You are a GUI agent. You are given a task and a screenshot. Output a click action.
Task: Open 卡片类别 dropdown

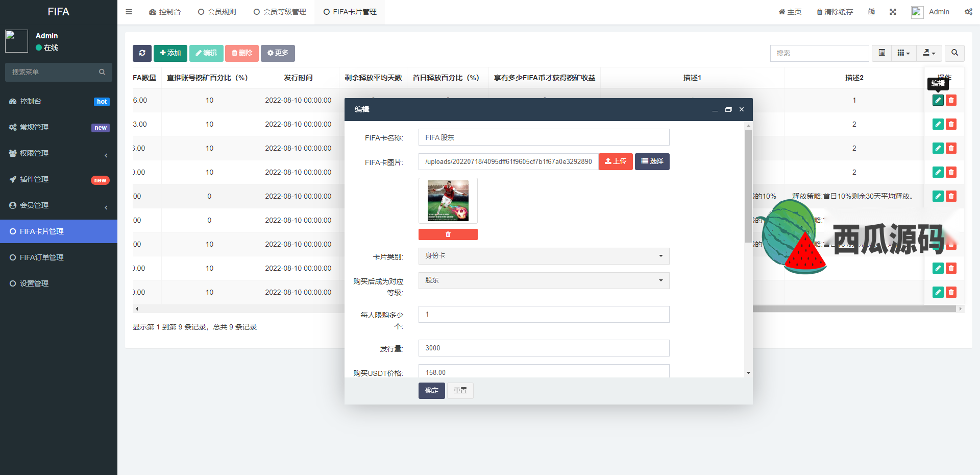coord(544,256)
